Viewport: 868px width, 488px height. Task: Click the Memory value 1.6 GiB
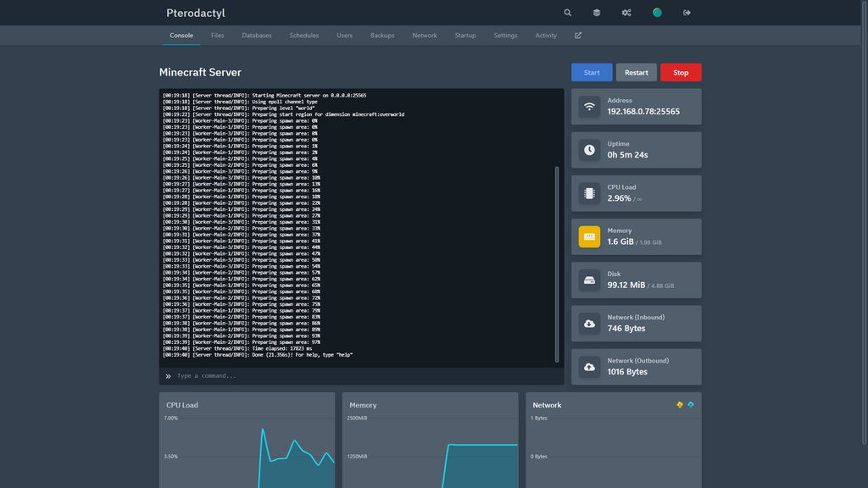pos(620,241)
